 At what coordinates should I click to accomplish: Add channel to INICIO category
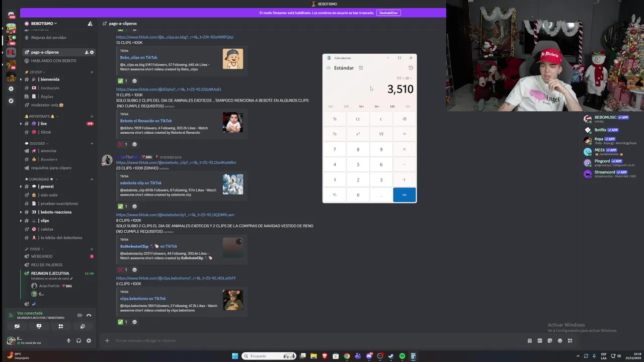[x=92, y=72]
